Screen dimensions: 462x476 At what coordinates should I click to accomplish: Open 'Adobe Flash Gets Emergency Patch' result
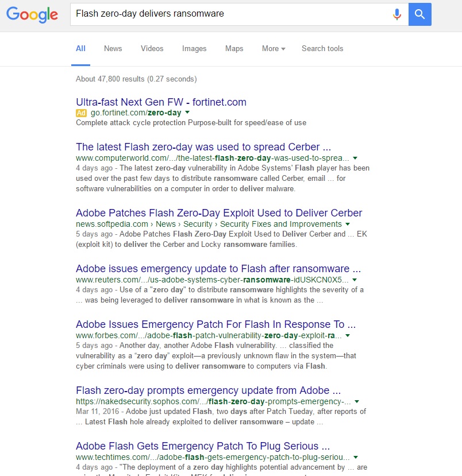(x=203, y=446)
